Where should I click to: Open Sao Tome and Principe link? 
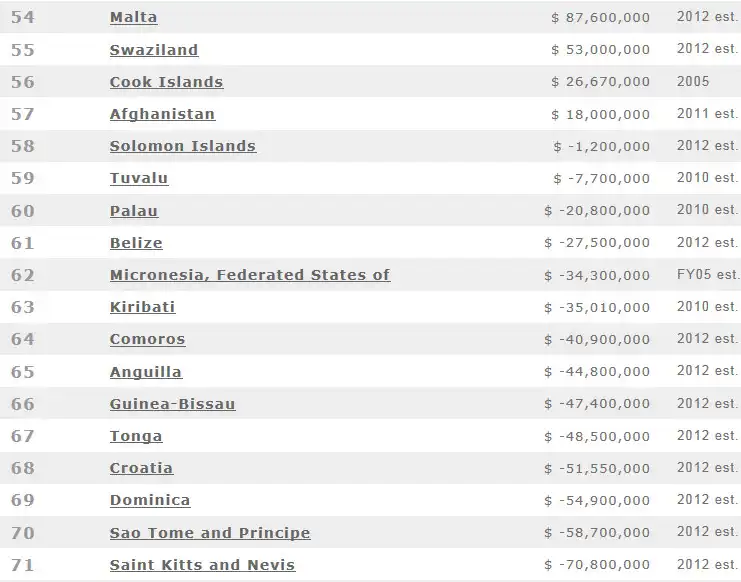pos(210,533)
